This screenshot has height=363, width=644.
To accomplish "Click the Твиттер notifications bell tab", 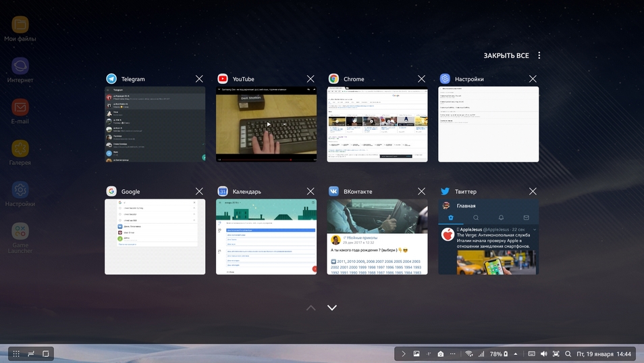I will coord(501,218).
